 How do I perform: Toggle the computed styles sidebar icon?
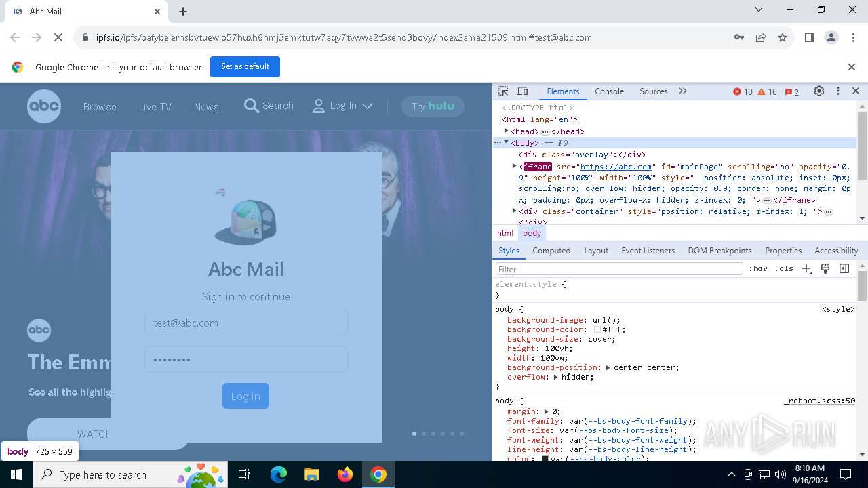(844, 269)
